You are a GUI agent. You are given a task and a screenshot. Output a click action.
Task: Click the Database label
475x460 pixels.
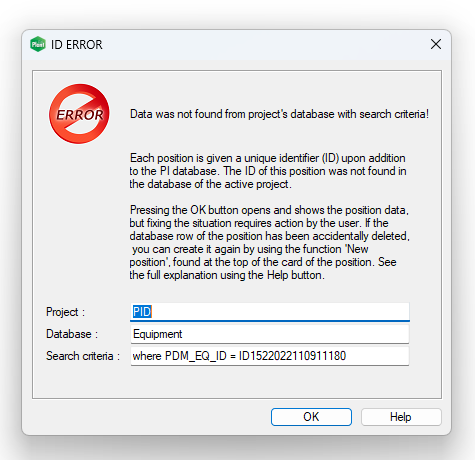[72, 334]
